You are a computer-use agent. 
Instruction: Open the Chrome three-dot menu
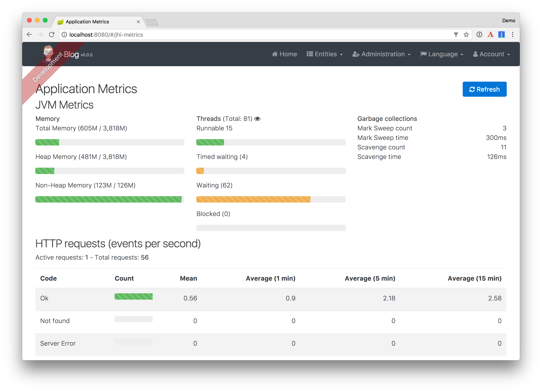click(512, 35)
